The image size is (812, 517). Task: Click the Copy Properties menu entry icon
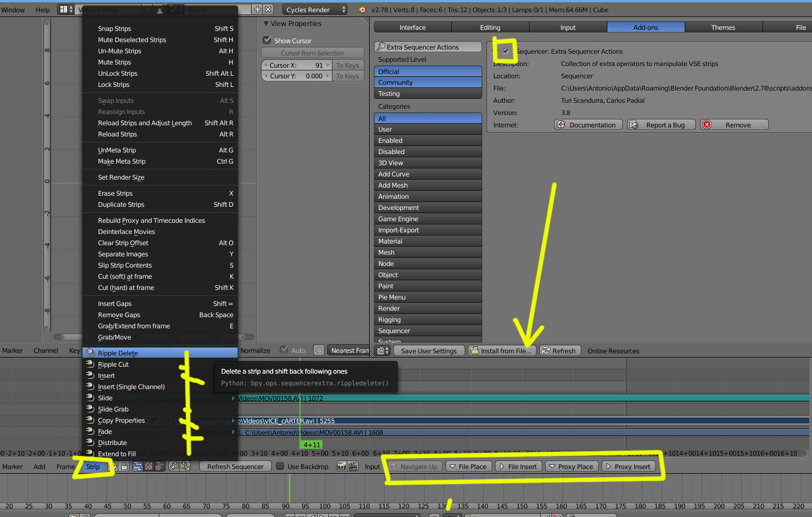tap(90, 420)
